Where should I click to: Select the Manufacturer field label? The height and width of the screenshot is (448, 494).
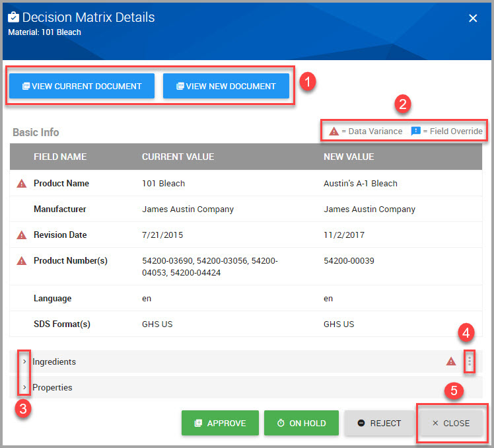point(60,209)
